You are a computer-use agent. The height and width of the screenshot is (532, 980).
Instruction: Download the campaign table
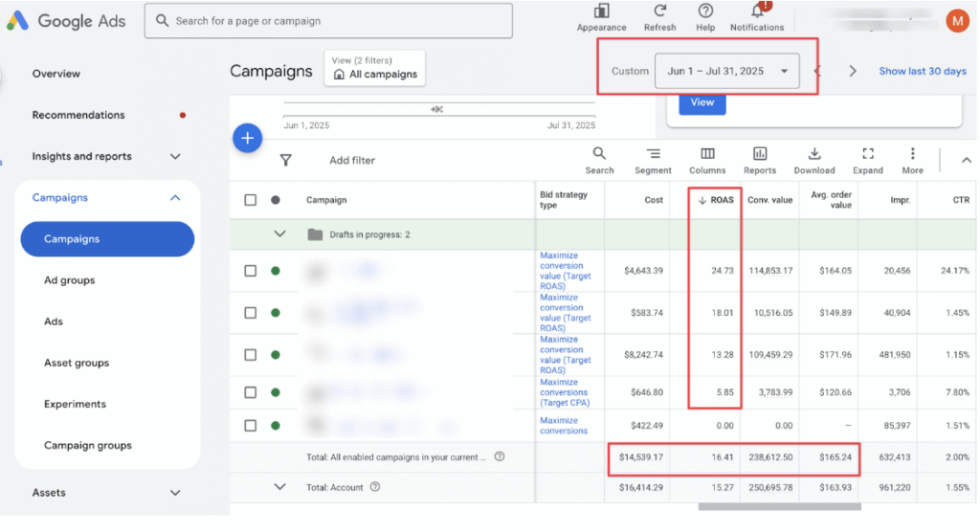814,154
